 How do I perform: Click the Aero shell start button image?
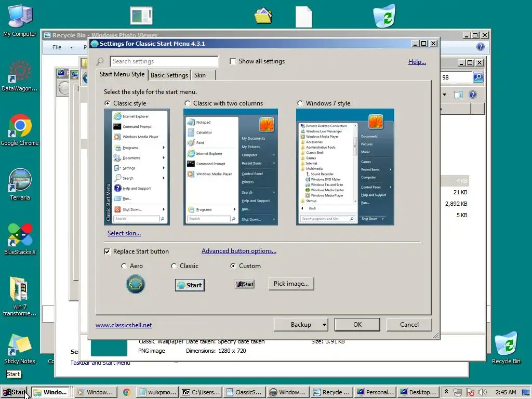pyautogui.click(x=136, y=284)
